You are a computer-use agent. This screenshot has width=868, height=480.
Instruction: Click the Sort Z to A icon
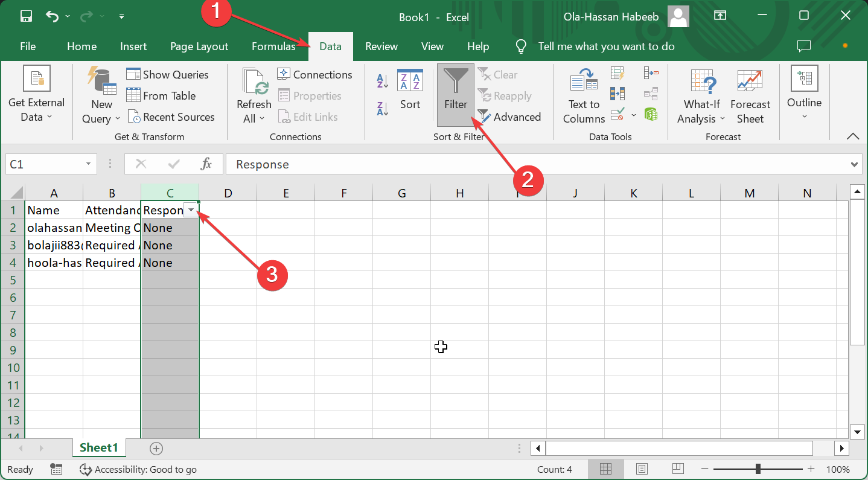(x=383, y=108)
